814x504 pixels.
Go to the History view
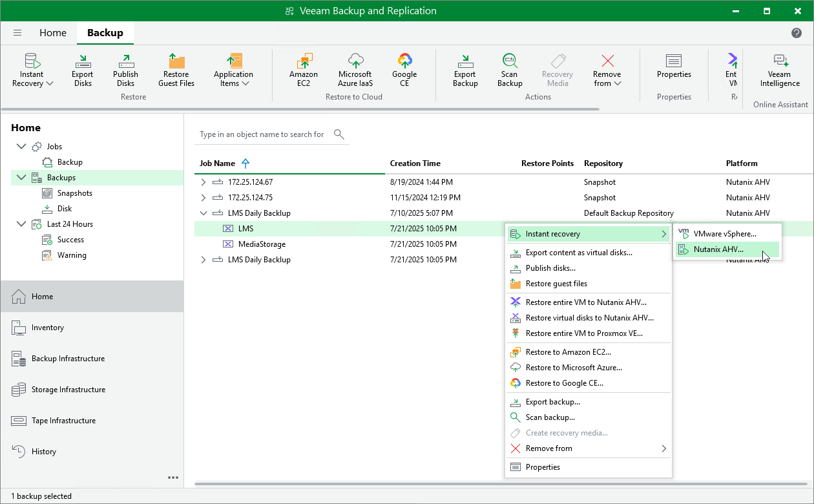[x=44, y=452]
